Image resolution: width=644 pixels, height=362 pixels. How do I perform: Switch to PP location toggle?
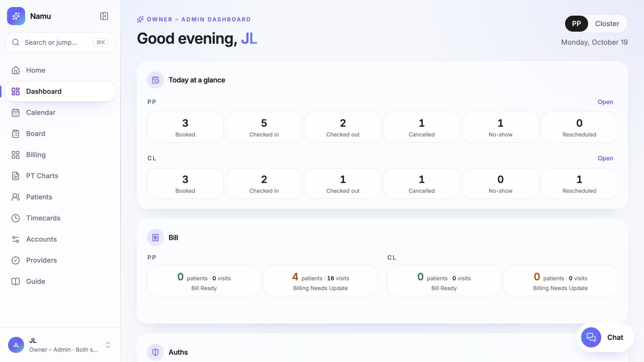pyautogui.click(x=577, y=24)
